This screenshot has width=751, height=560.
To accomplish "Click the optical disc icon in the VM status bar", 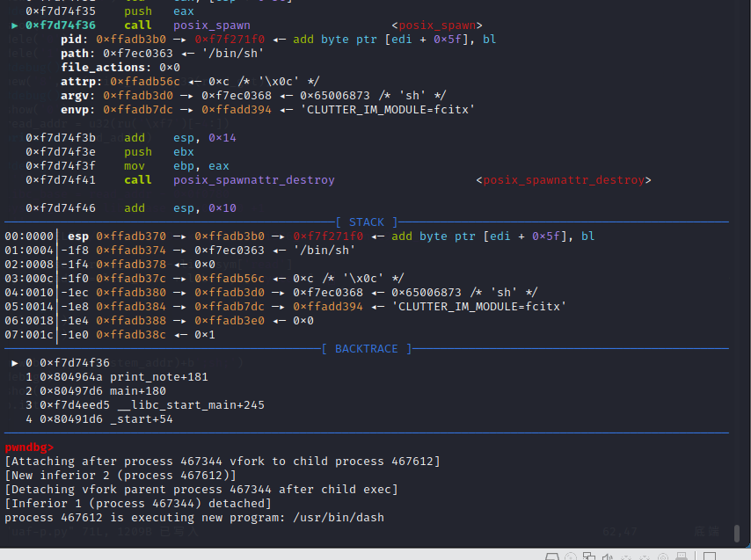I will [x=571, y=556].
